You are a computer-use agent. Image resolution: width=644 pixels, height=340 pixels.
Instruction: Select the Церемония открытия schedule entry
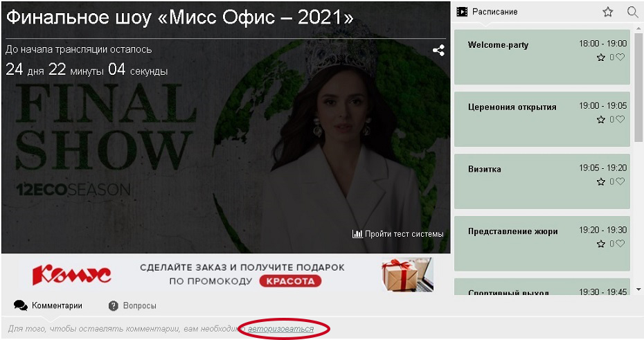tap(542, 119)
